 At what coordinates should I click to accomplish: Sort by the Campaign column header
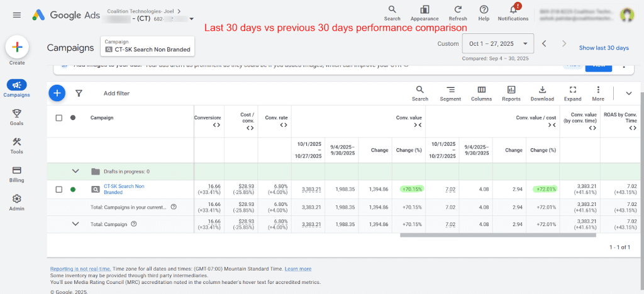point(102,117)
